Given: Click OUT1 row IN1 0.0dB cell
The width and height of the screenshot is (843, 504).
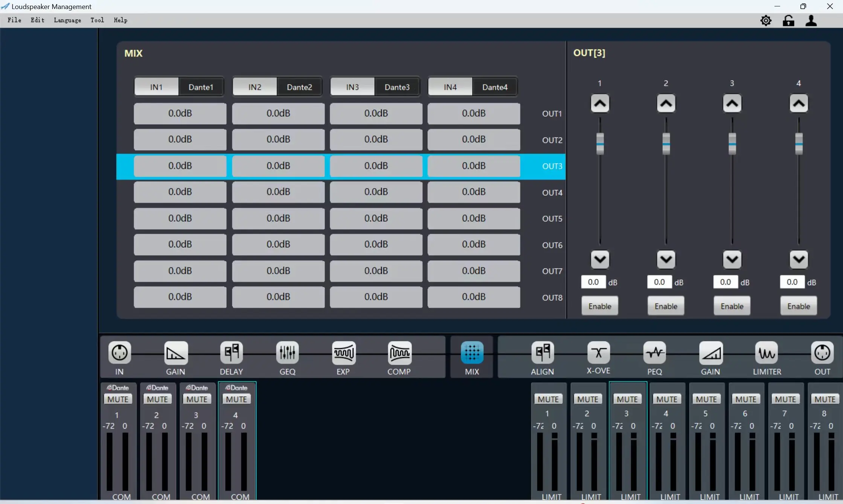Looking at the screenshot, I should pyautogui.click(x=180, y=113).
